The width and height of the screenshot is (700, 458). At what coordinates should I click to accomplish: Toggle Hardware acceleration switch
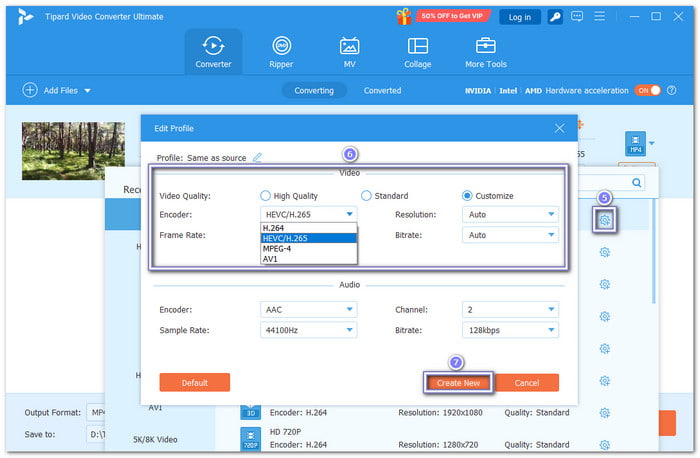[647, 90]
